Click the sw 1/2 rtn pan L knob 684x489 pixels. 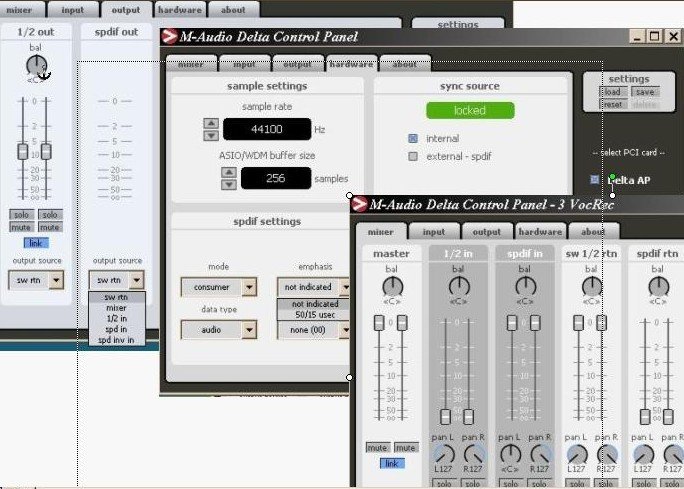coord(577,455)
